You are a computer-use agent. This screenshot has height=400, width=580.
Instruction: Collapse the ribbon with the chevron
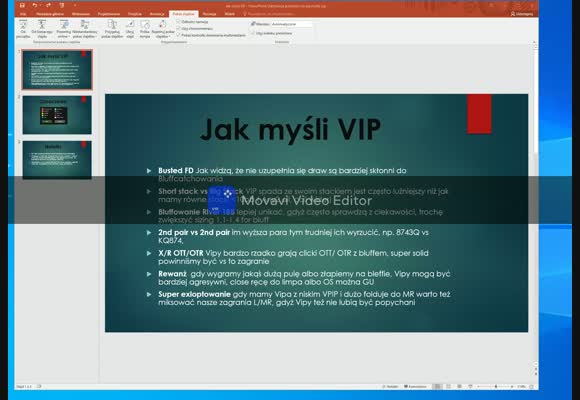[534, 42]
